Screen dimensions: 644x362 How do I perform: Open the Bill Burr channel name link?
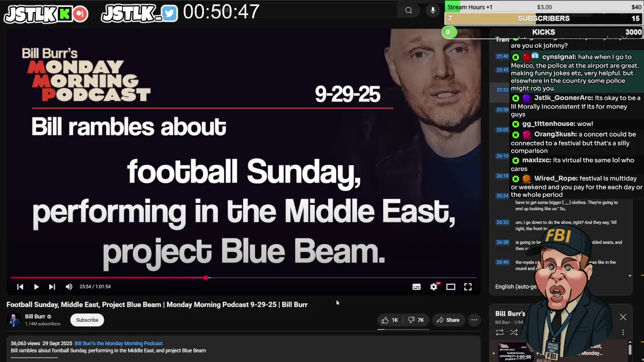coord(35,317)
